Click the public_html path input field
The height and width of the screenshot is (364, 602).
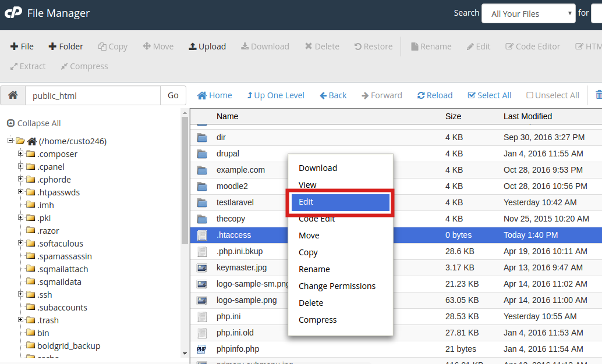tap(92, 95)
